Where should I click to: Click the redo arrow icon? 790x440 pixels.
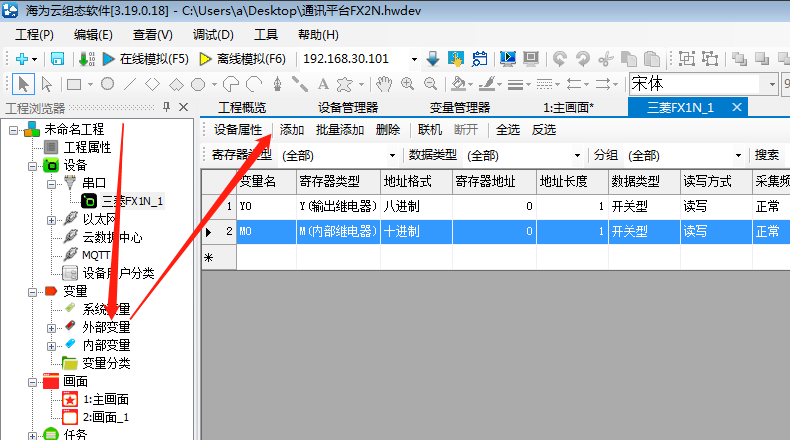pos(583,59)
